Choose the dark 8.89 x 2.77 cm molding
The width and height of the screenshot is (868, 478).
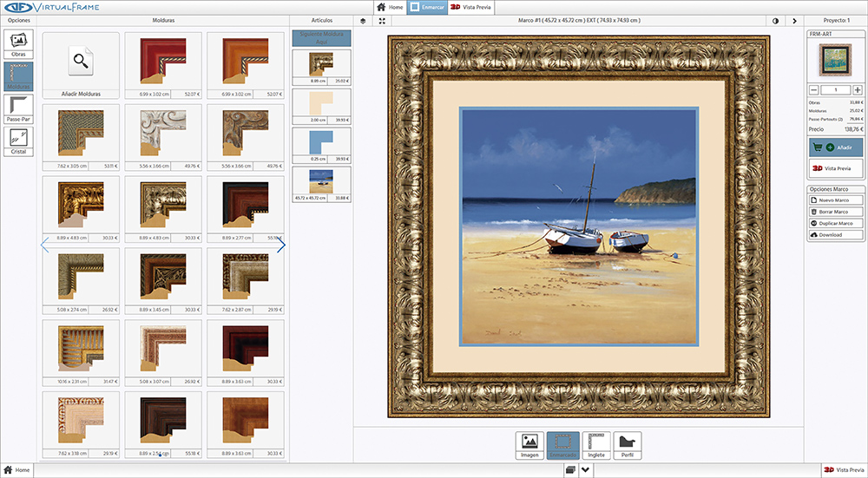click(246, 209)
